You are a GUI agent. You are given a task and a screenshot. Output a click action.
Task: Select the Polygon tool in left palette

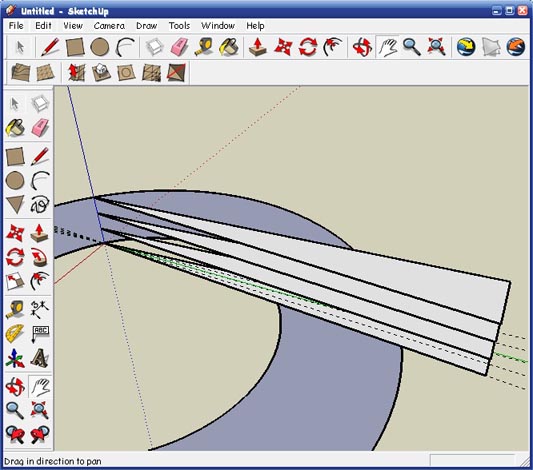click(15, 204)
